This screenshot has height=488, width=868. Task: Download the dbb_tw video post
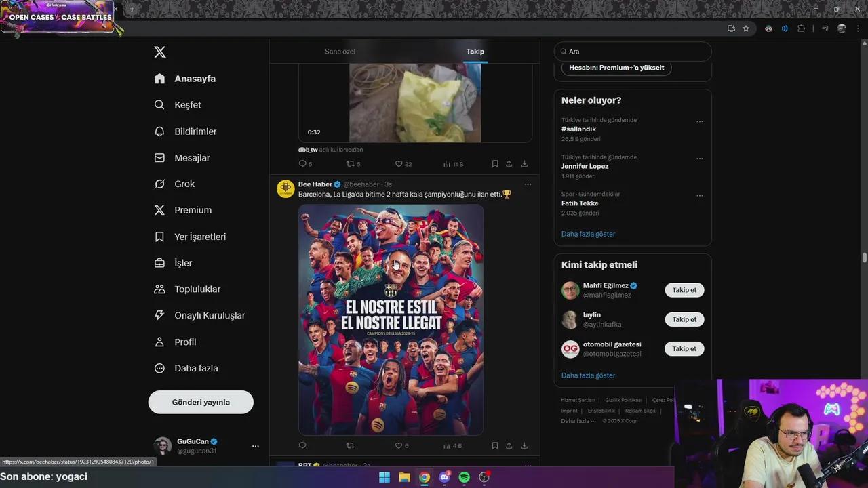click(x=524, y=164)
